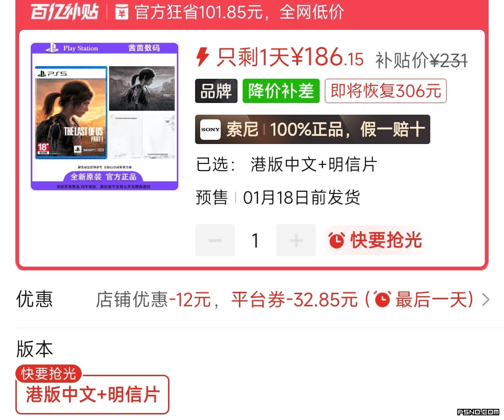Increase quantity with the plus button
This screenshot has height=420, width=504.
click(296, 240)
